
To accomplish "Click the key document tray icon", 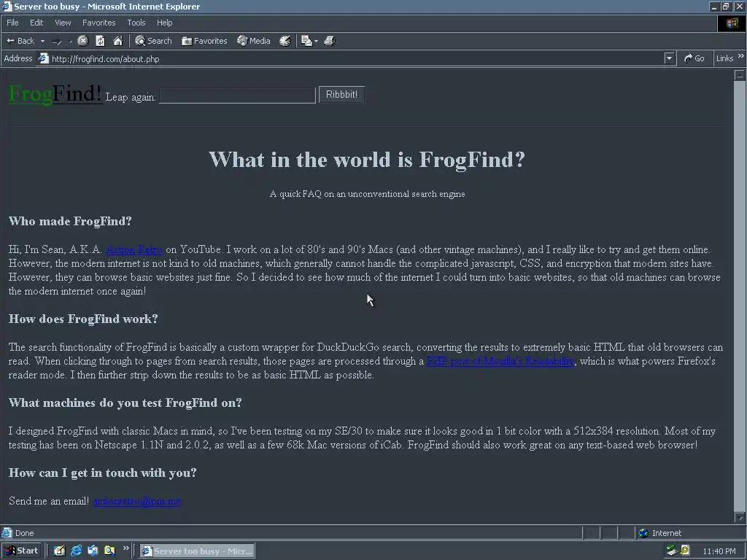I will (686, 551).
